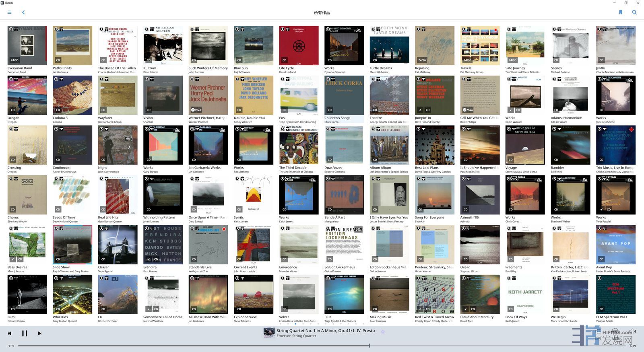The width and height of the screenshot is (644, 352).
Task: Select the ECM Spectrum Vol.1 album
Action: [615, 294]
